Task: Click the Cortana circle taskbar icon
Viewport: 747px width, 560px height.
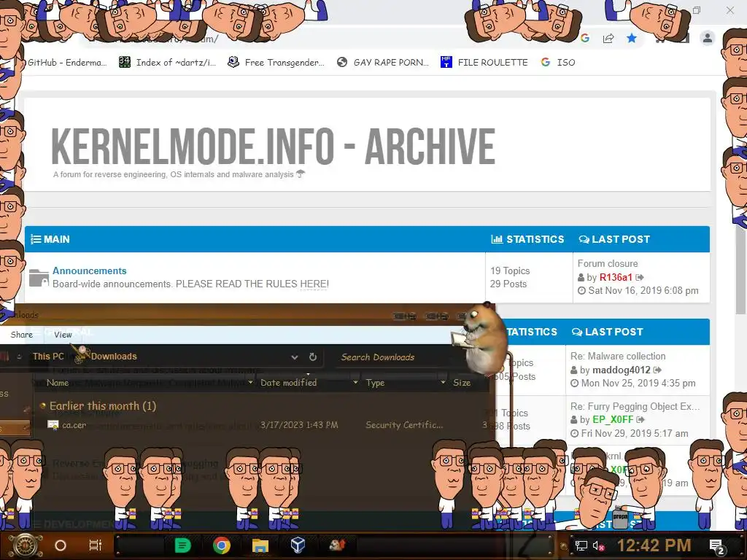Action: pos(61,545)
